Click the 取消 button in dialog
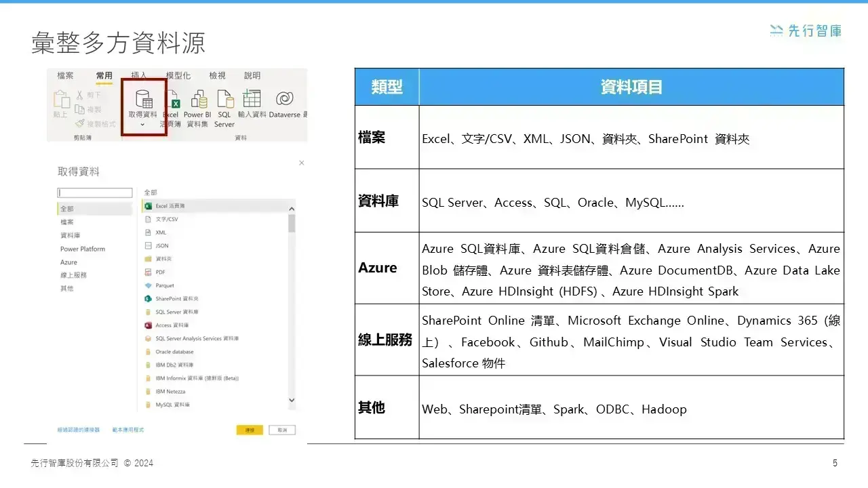Viewport: 868px width, 488px height. pyautogui.click(x=282, y=430)
